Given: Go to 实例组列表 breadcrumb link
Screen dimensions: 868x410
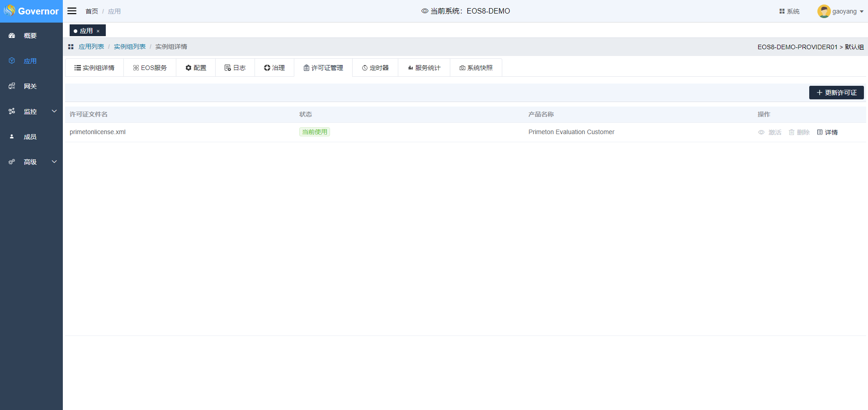Looking at the screenshot, I should [x=130, y=47].
